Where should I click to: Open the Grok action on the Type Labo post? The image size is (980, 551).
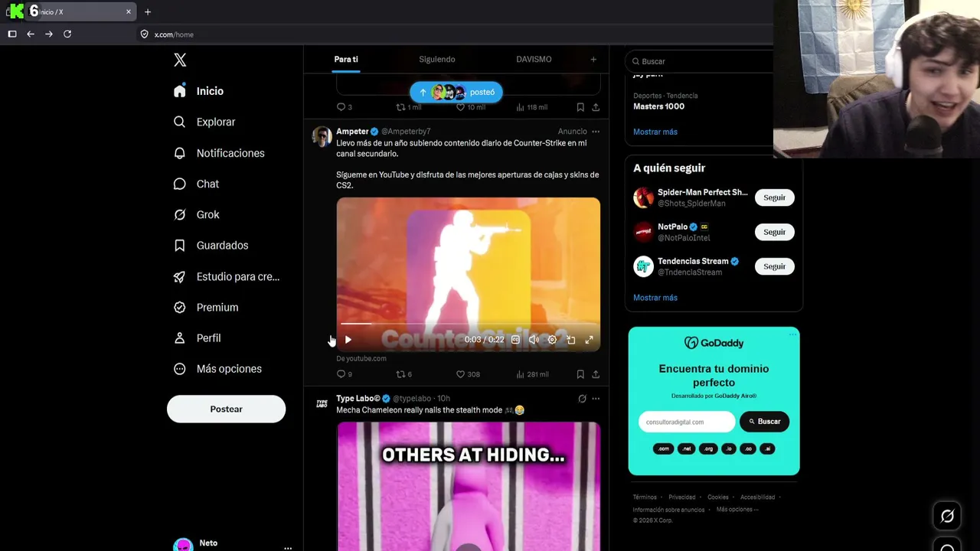582,399
